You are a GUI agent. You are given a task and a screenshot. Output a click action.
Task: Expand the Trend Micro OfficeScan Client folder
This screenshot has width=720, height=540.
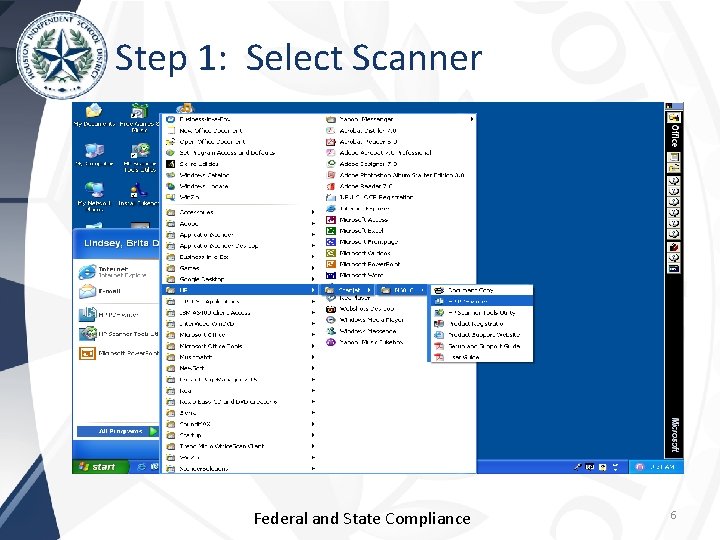point(240,446)
